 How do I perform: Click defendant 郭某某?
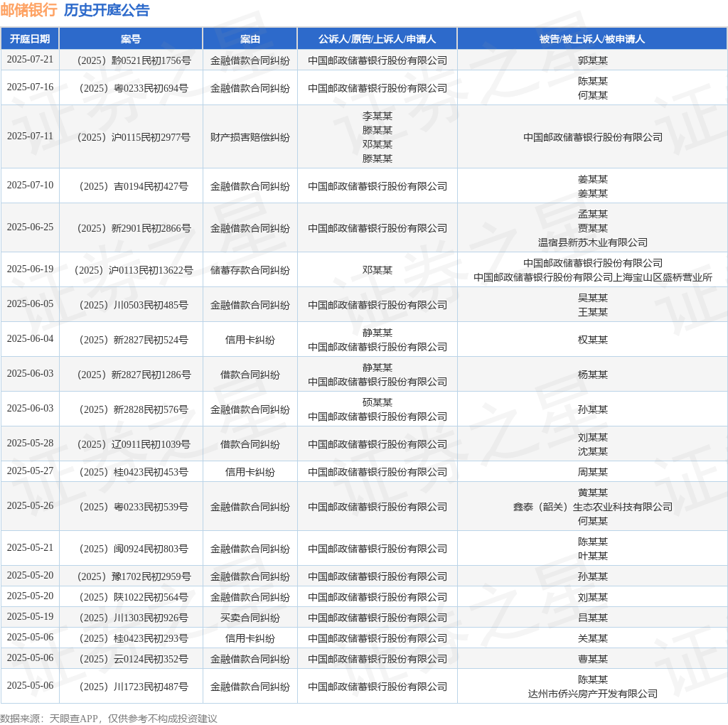coord(592,61)
